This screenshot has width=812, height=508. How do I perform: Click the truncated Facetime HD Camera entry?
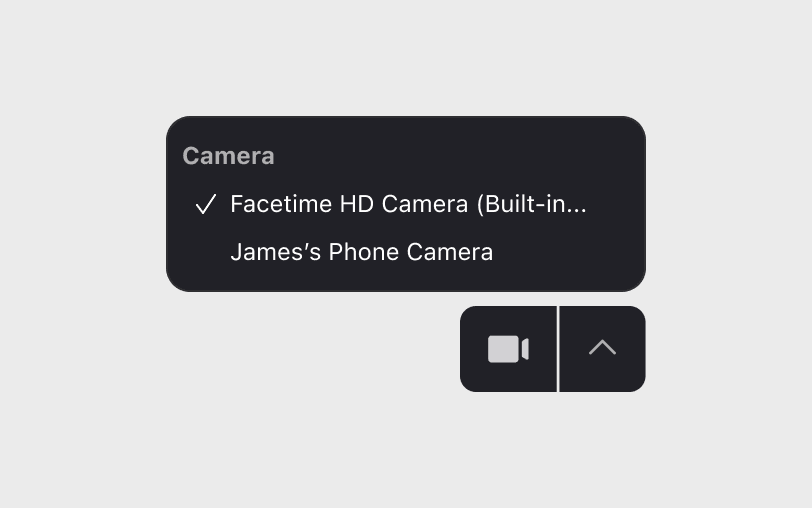(x=407, y=204)
